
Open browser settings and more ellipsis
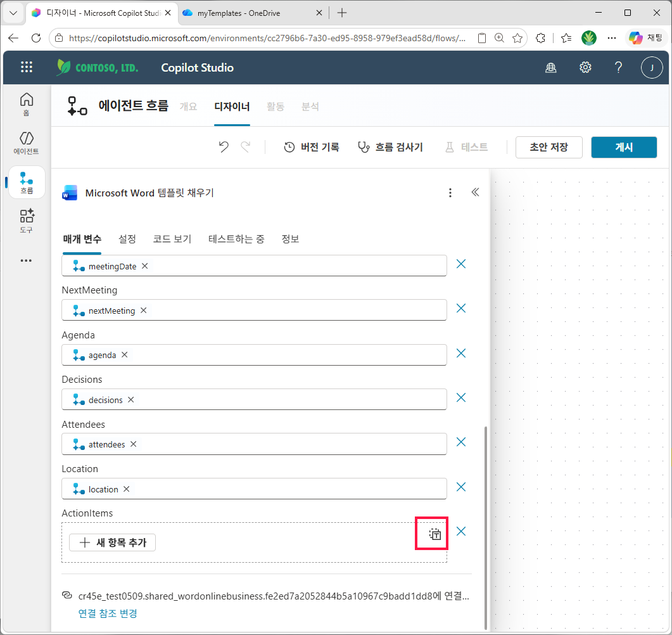click(612, 38)
